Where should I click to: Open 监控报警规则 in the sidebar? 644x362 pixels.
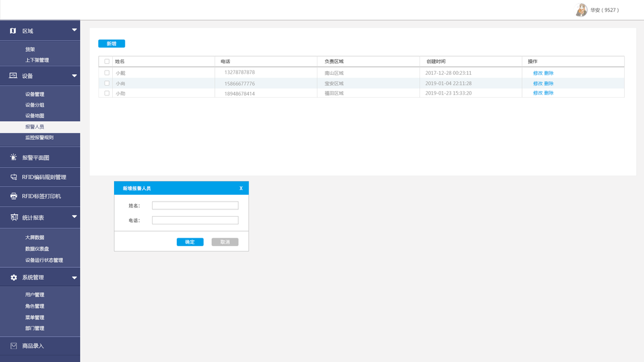click(x=39, y=138)
